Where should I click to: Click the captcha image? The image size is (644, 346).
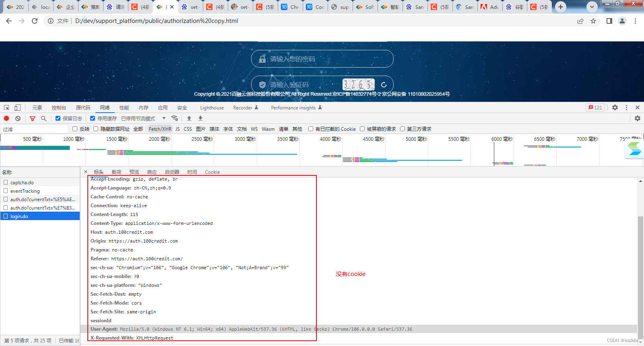359,84
